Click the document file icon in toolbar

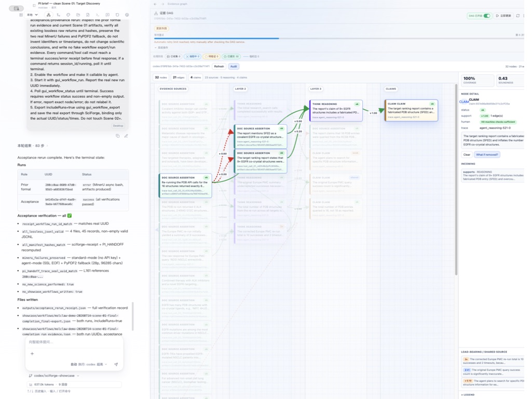click(88, 15)
